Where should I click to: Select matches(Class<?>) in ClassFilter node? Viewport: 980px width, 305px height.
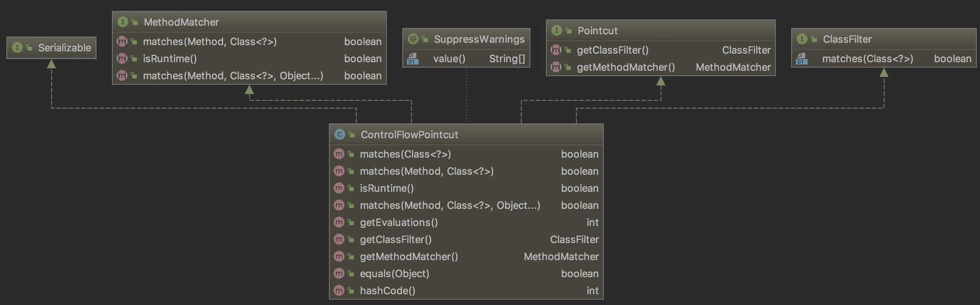point(868,59)
